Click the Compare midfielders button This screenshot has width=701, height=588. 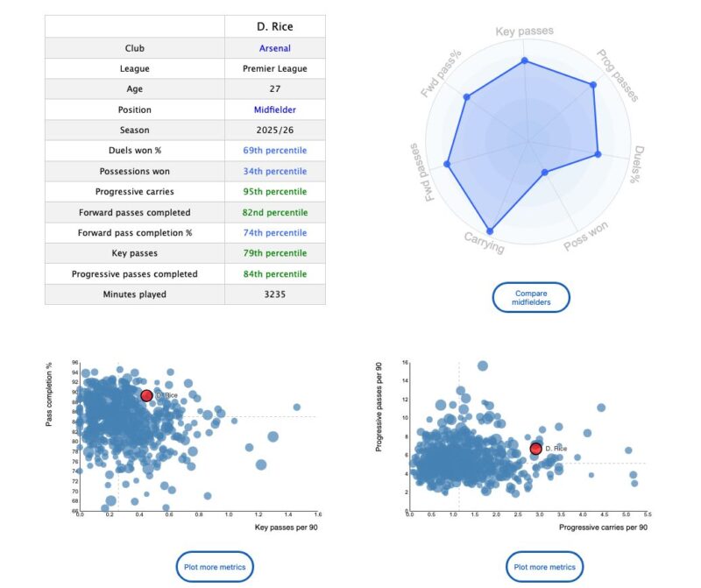pyautogui.click(x=531, y=297)
